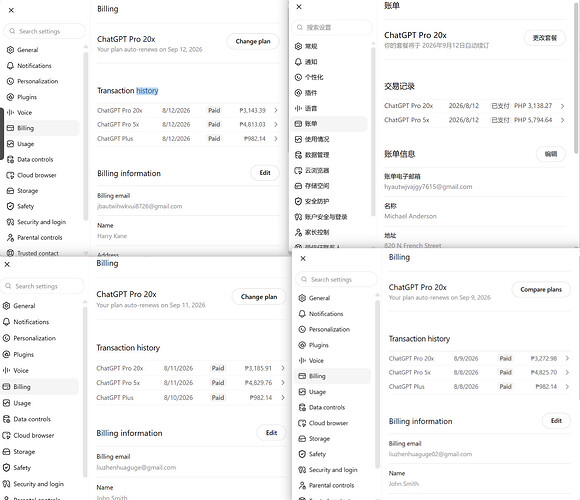Image resolution: width=580 pixels, height=500 pixels.
Task: Click the Michael Anderson name value
Action: [x=410, y=216]
